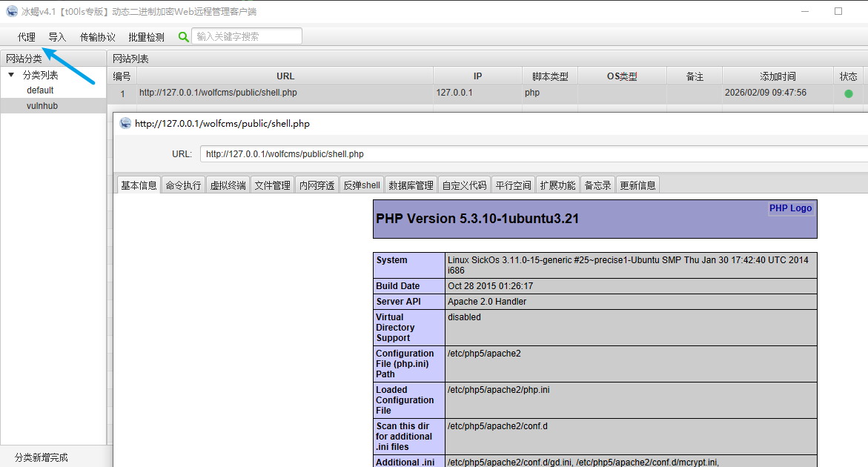Viewport: 868px width, 467px height.
Task: Click the /etc/php5/apache2/conf.d value
Action: point(497,426)
